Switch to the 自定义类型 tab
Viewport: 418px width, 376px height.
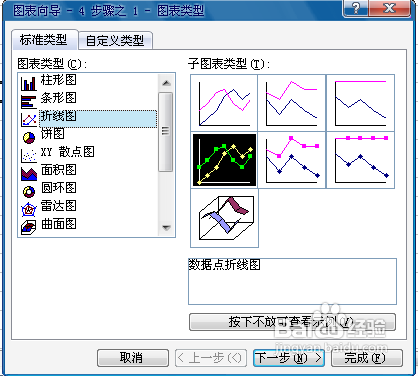click(115, 41)
